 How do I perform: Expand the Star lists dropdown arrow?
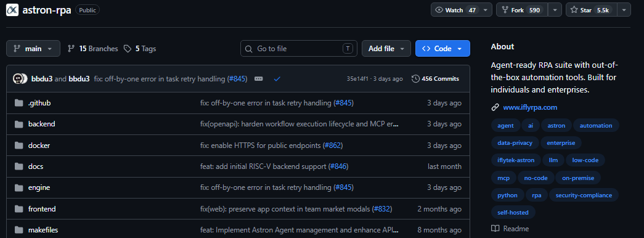pos(624,10)
